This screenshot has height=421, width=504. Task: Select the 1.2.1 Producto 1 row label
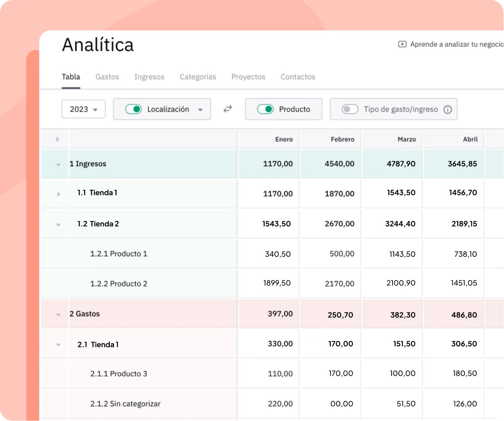tap(119, 254)
